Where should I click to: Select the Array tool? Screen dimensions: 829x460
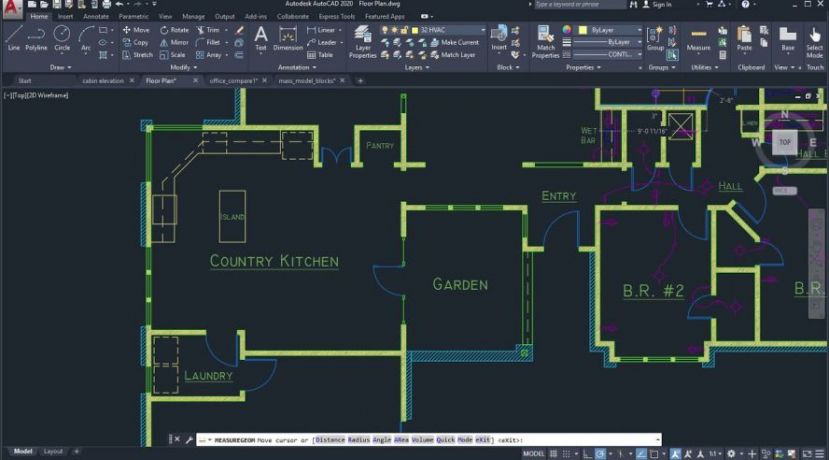pyautogui.click(x=209, y=54)
